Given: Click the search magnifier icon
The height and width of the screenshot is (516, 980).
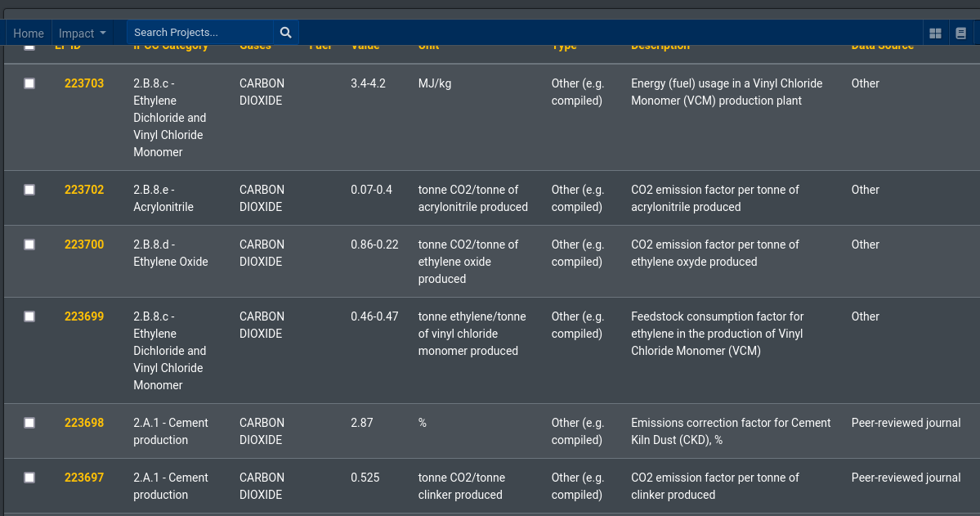Looking at the screenshot, I should click(284, 32).
